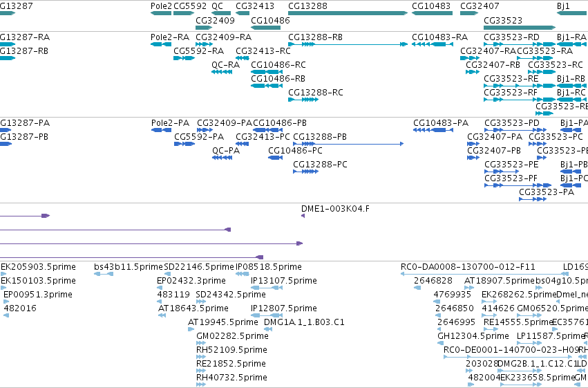Select the IP13107.5prime EST label
The height and width of the screenshot is (388, 588).
284,281
